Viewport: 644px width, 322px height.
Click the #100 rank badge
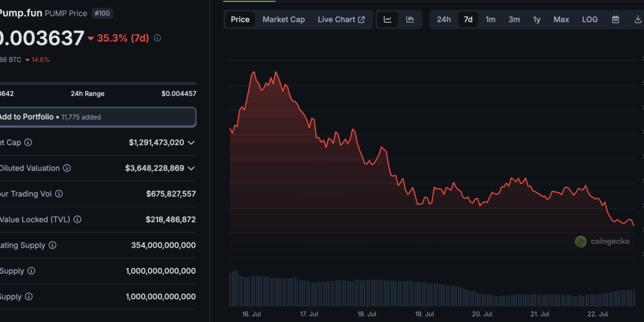102,13
